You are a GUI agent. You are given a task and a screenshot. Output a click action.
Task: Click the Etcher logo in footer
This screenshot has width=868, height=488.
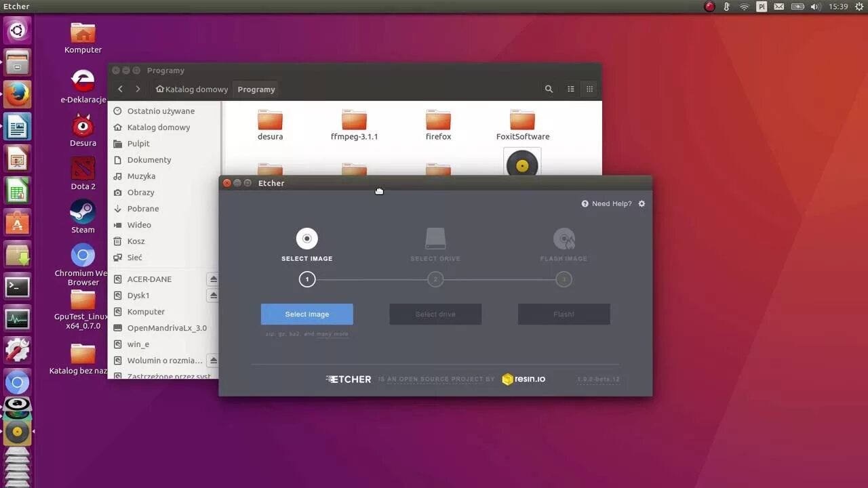pos(349,379)
